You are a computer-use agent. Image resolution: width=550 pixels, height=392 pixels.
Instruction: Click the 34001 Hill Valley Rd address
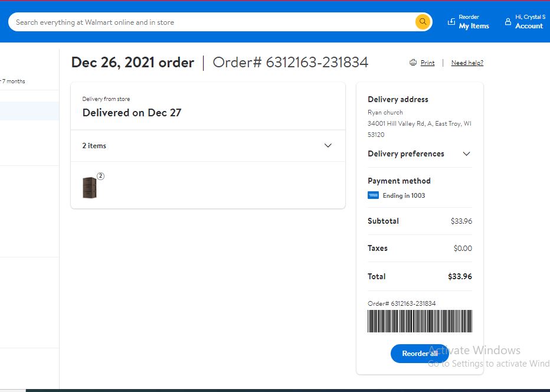pos(420,129)
